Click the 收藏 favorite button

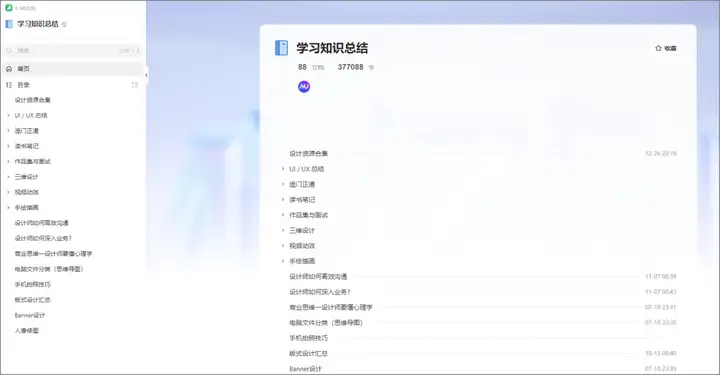click(x=666, y=48)
